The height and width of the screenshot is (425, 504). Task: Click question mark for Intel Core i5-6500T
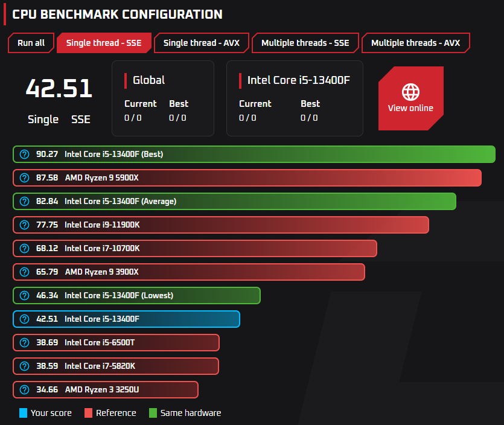24,343
